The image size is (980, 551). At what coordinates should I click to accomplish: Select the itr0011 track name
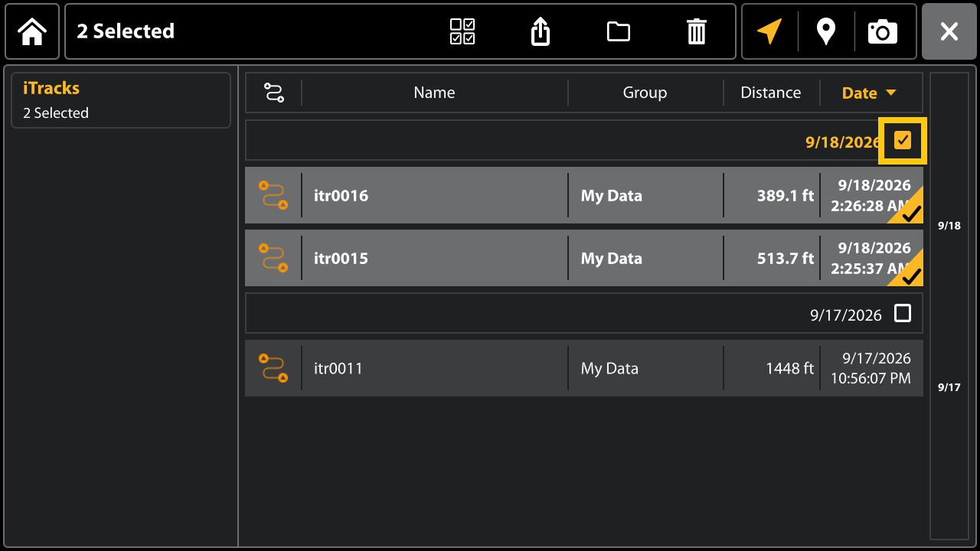coord(338,368)
